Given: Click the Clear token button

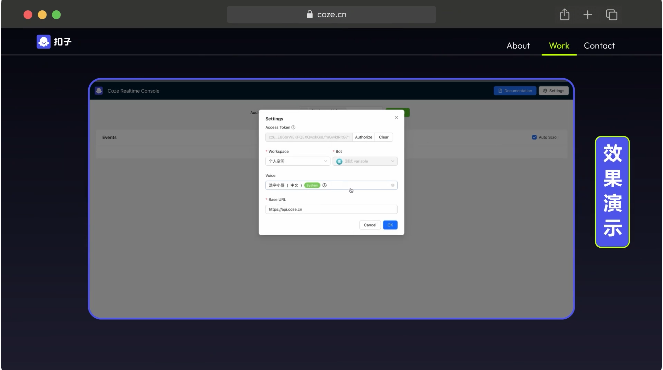Looking at the screenshot, I should 384,137.
